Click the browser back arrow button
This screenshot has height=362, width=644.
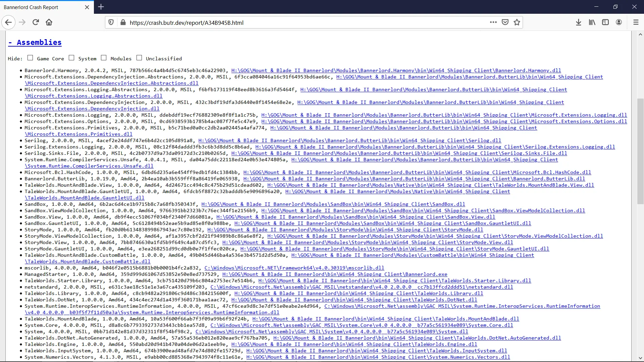(8, 22)
